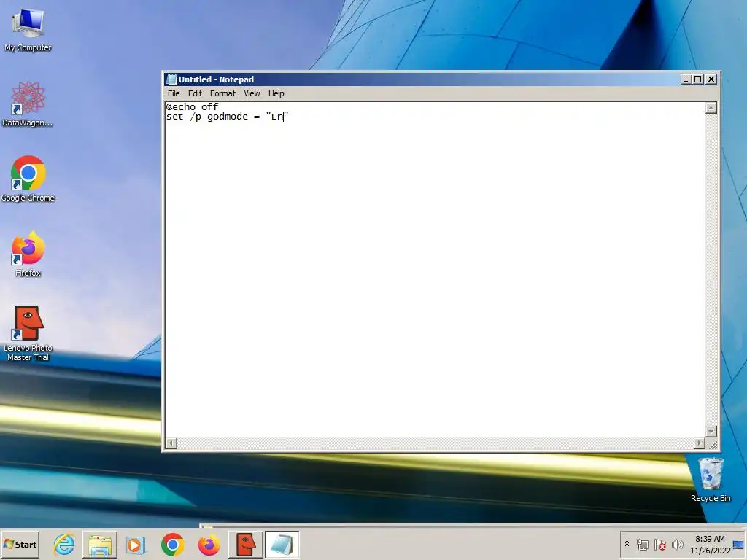Click the word 'godmode' in the text
Screen dimensions: 747x560
pos(228,117)
